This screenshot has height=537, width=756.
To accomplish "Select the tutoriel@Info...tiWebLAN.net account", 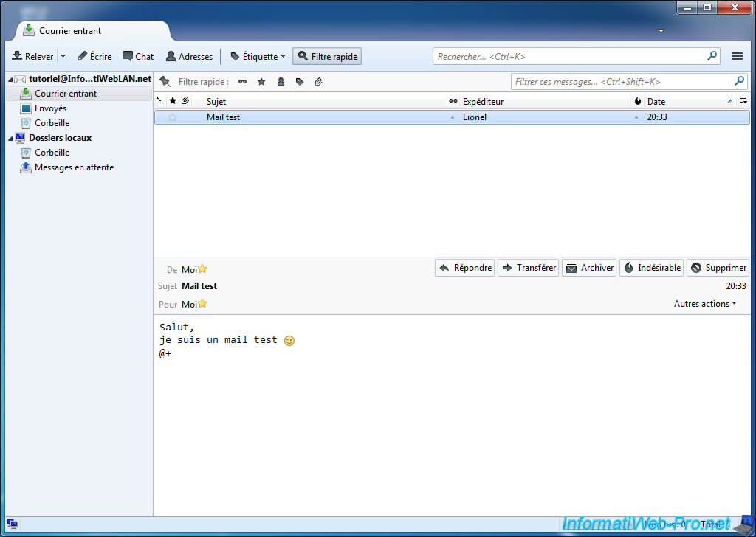I will tap(89, 79).
